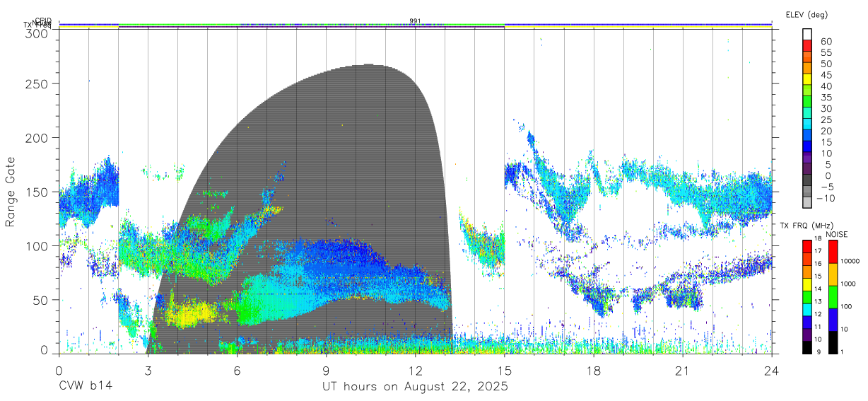Select the "24" hour tick on the UT axis

point(772,371)
